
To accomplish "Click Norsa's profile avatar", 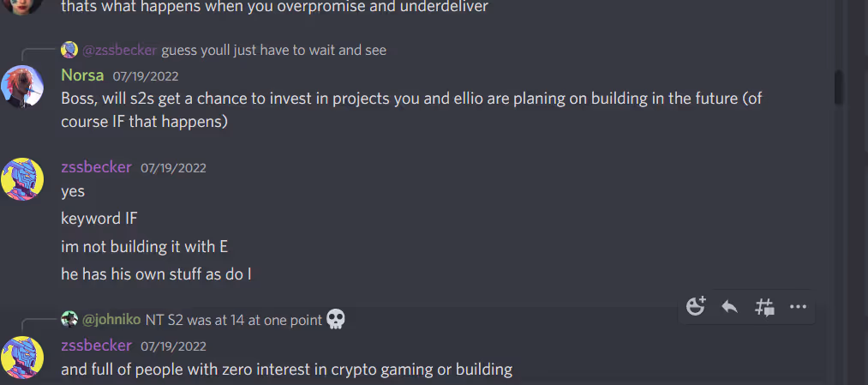I will point(22,87).
